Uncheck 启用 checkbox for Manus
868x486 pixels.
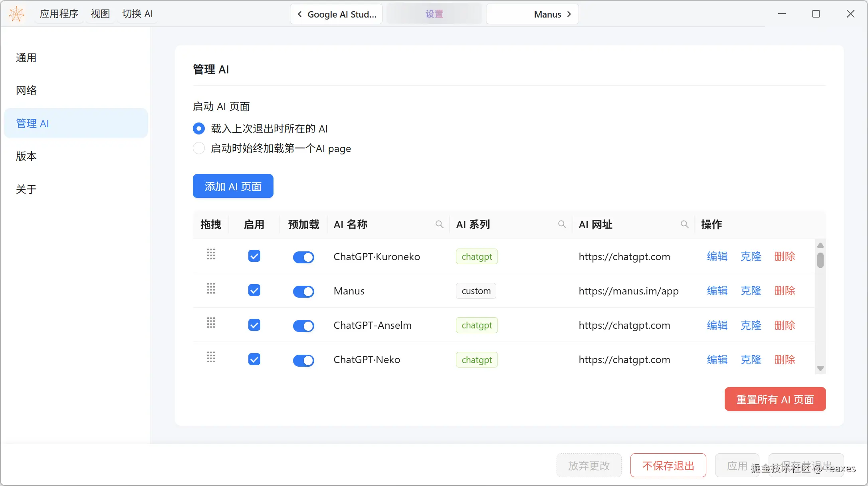click(x=254, y=290)
